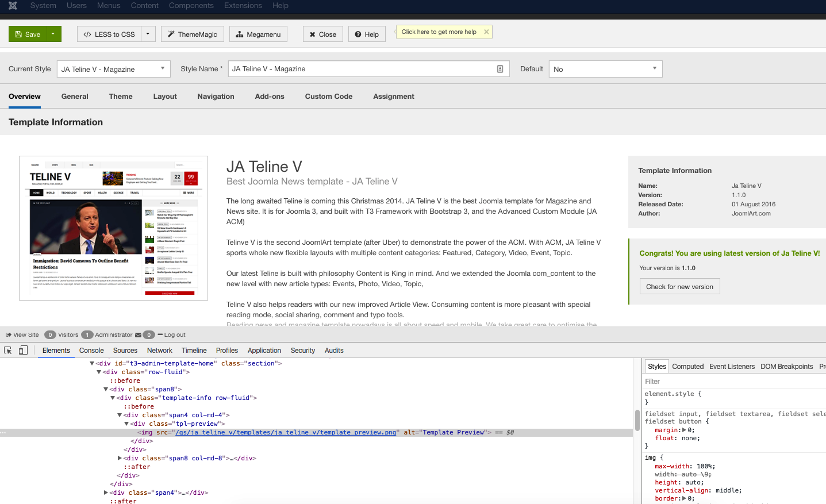Viewport: 826px width, 504px height.
Task: Switch to the Layout tab
Action: coord(165,97)
